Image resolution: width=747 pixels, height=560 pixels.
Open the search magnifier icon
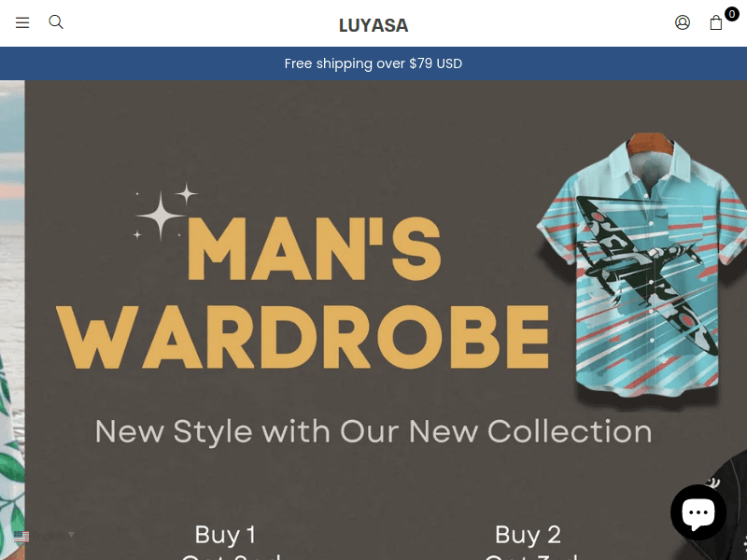tap(56, 21)
